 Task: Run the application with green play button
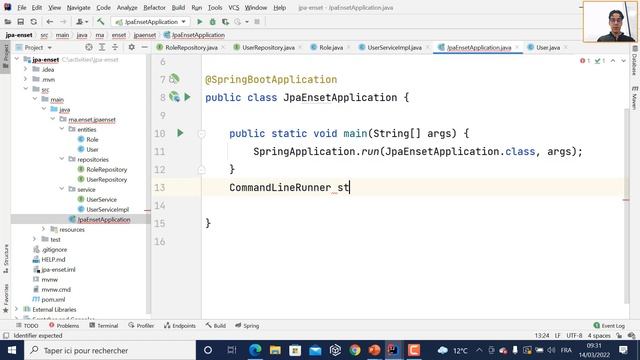200,22
